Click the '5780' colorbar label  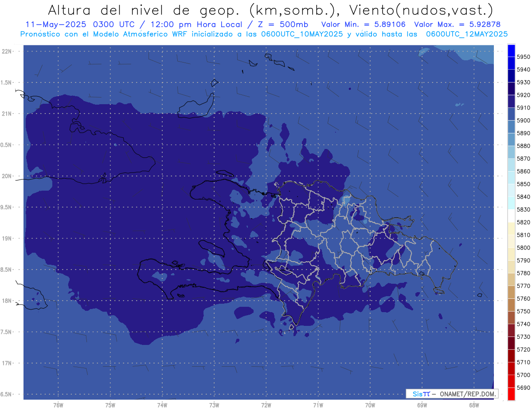[x=523, y=273]
